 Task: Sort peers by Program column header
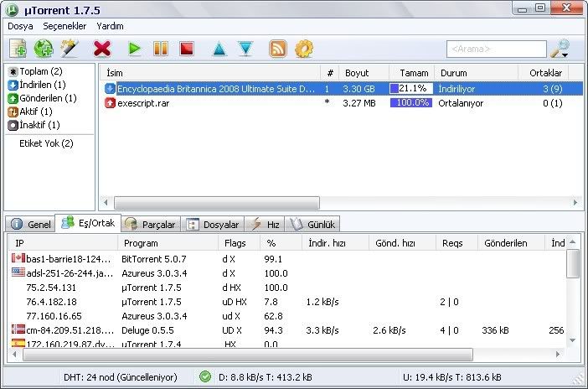[x=168, y=243]
